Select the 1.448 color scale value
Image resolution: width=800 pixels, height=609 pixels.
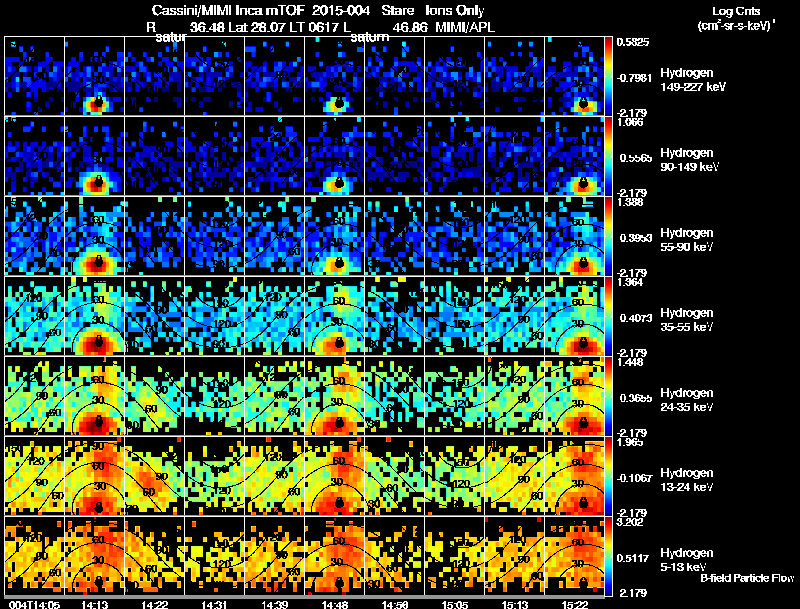630,363
